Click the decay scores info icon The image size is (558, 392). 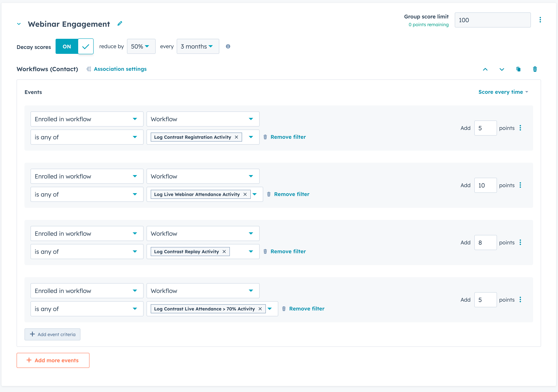pos(228,46)
